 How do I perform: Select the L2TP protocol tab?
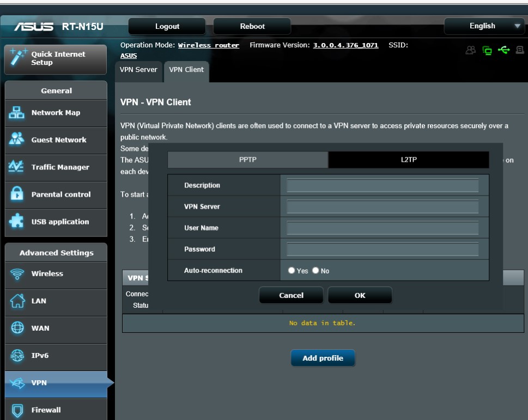pos(408,160)
